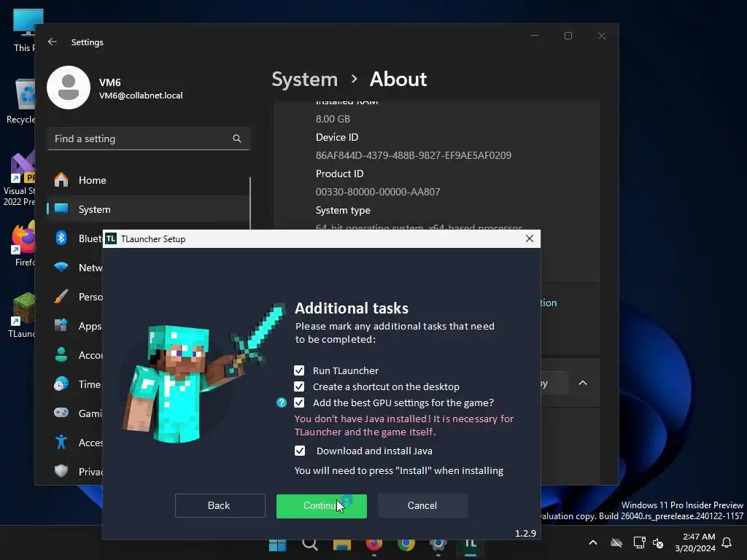This screenshot has height=560, width=747.
Task: Open Privacy section via shield icon
Action: click(61, 471)
